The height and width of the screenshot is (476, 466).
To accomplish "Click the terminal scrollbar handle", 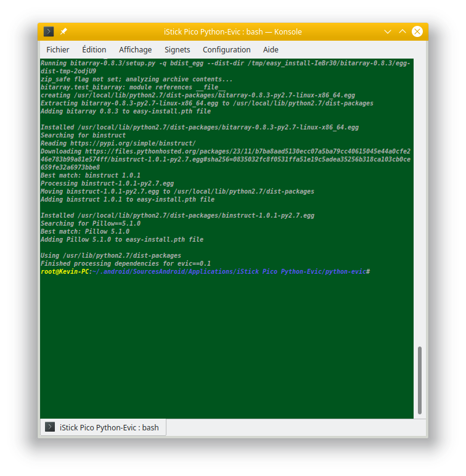I will pos(420,380).
